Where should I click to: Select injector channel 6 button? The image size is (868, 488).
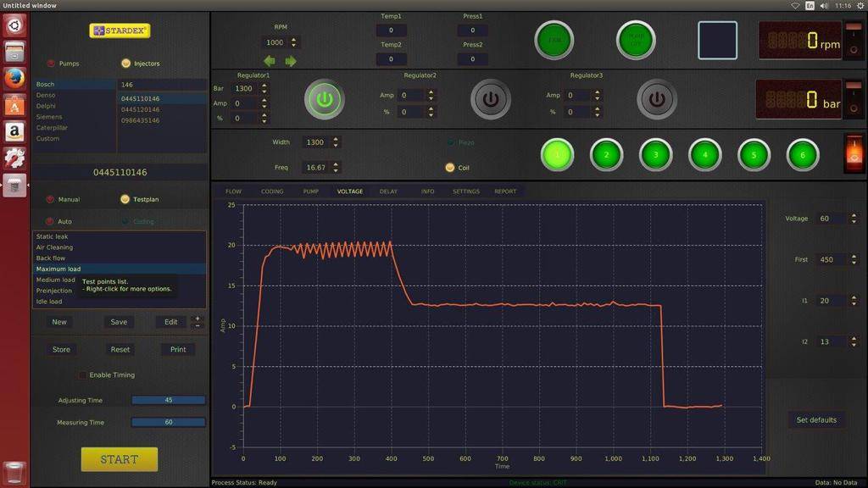click(803, 155)
